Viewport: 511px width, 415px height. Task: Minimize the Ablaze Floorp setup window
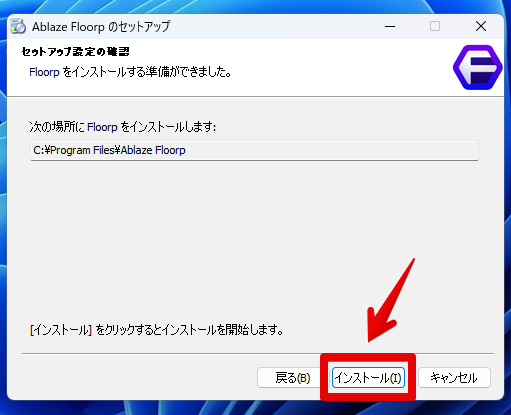(x=390, y=26)
